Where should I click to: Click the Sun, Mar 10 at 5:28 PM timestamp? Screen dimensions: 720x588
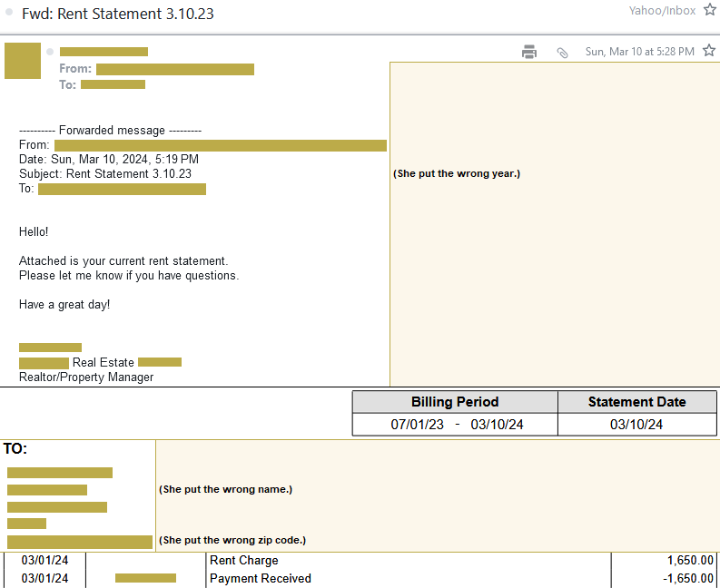click(639, 52)
